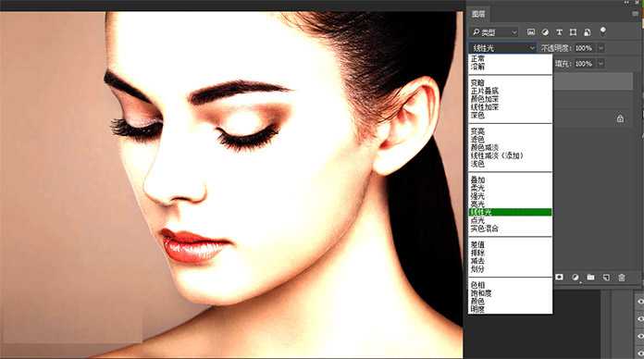This screenshot has width=644, height=359.
Task: Open the 类型 filter kind dropdown
Action: (494, 32)
